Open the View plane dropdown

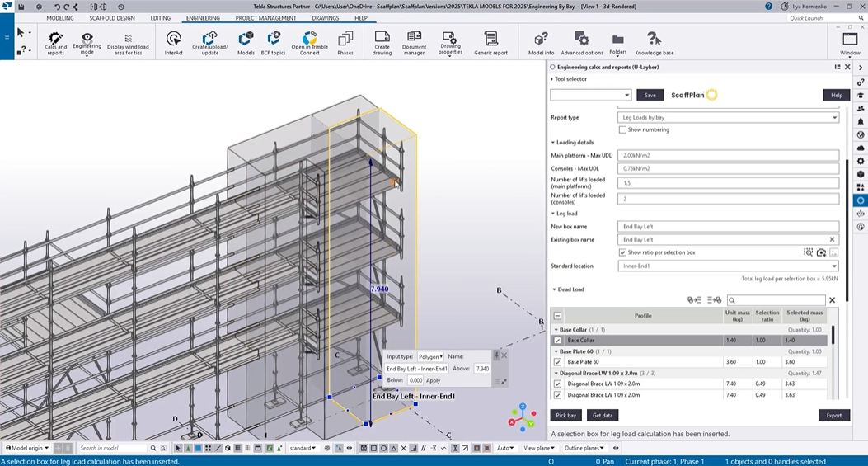coord(538,448)
